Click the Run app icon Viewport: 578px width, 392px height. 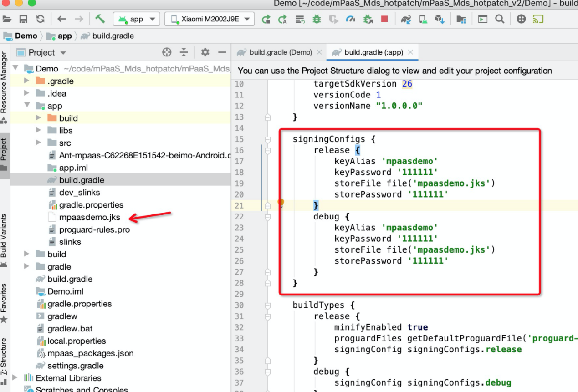point(266,19)
